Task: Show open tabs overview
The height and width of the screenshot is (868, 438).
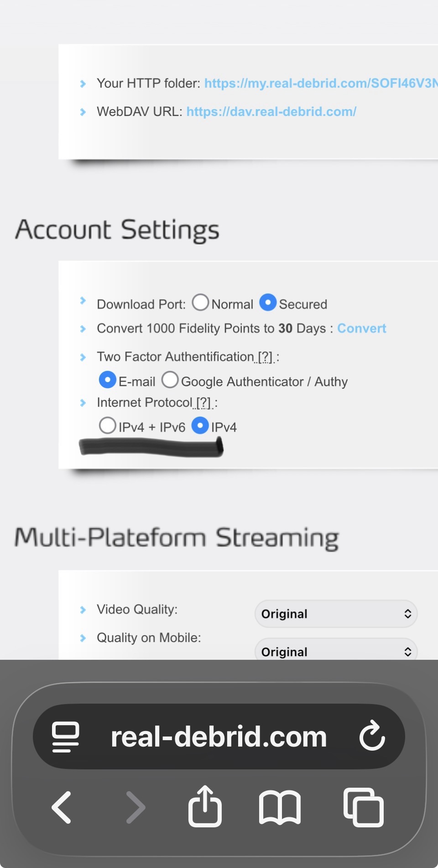Action: pos(364,807)
